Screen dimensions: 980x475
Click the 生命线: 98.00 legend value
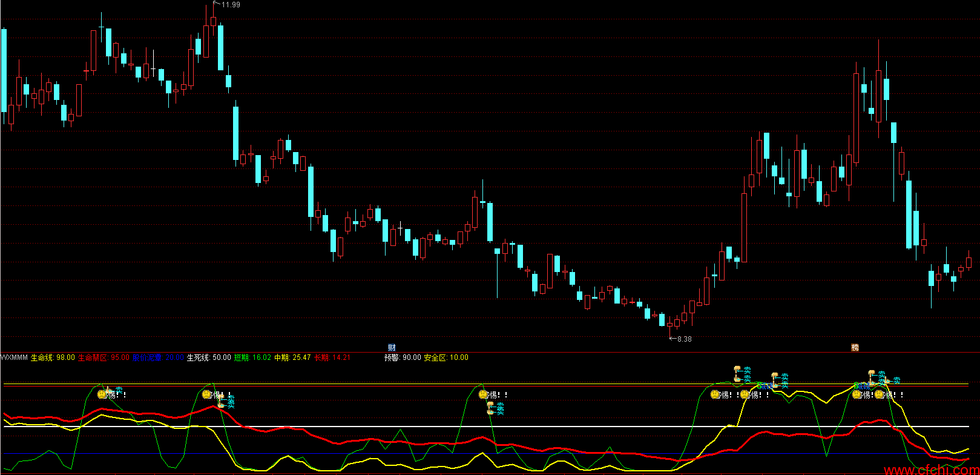[53, 357]
